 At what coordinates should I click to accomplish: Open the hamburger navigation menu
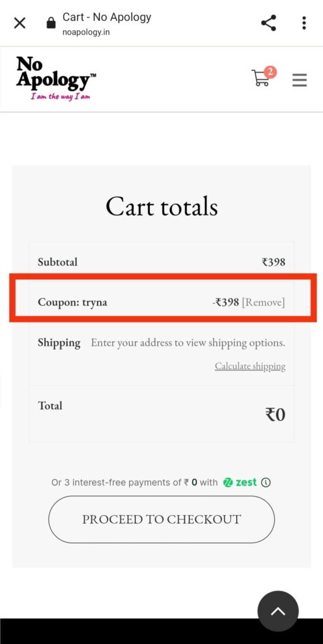pyautogui.click(x=300, y=80)
